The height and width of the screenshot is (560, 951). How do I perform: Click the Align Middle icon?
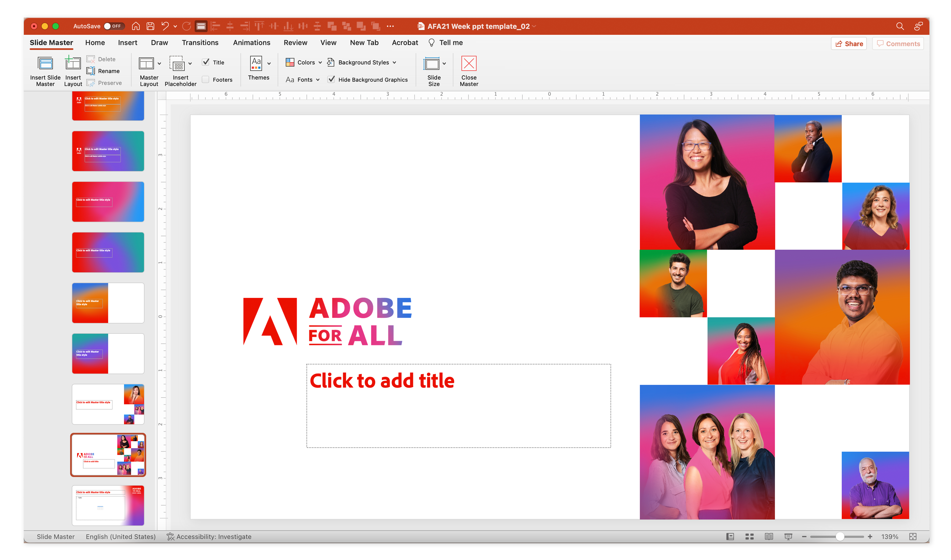274,26
